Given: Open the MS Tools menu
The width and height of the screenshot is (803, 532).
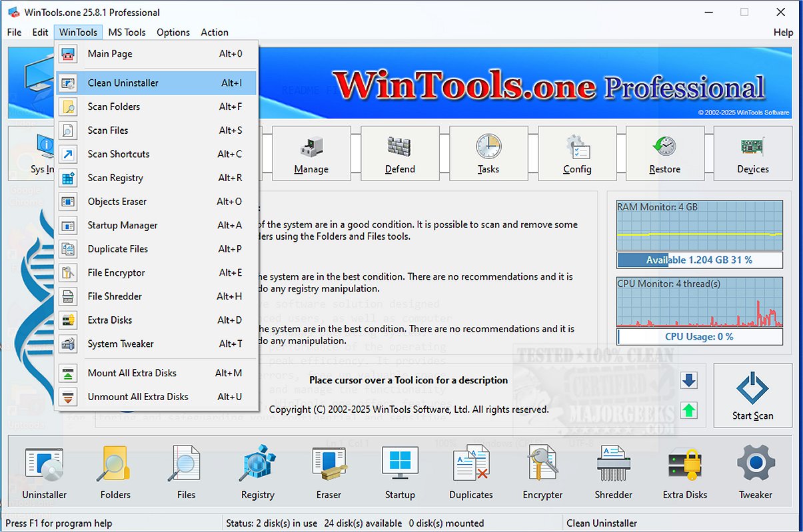Looking at the screenshot, I should [127, 32].
